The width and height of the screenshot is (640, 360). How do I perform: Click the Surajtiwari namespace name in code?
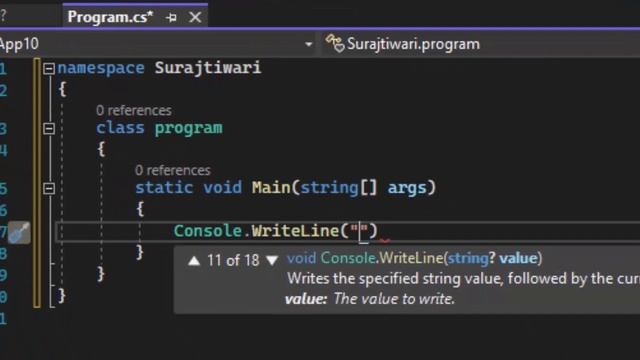coord(208,68)
